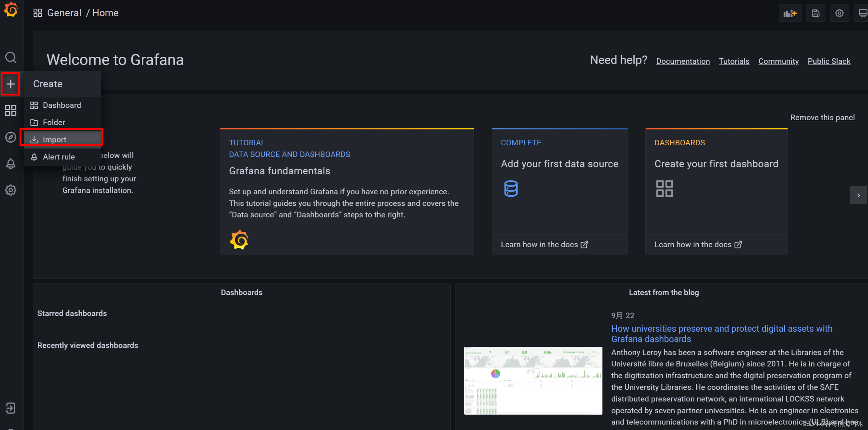Open the Public Slack link
The height and width of the screenshot is (430, 868).
click(829, 61)
